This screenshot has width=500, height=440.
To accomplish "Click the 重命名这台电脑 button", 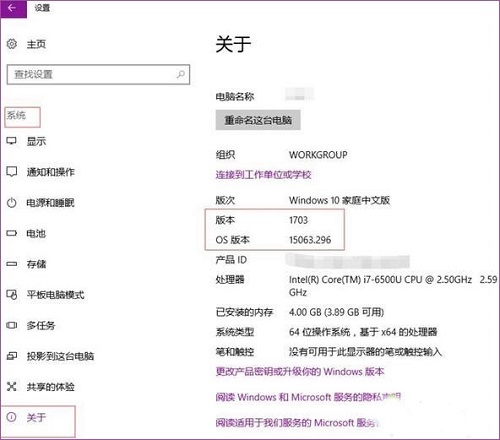I will coord(258,120).
